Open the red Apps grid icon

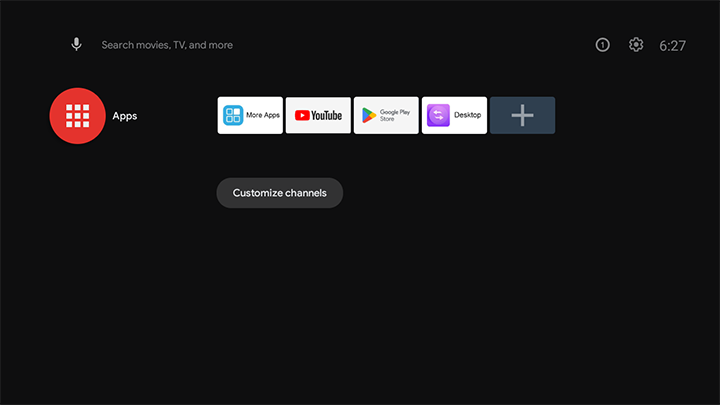(77, 116)
